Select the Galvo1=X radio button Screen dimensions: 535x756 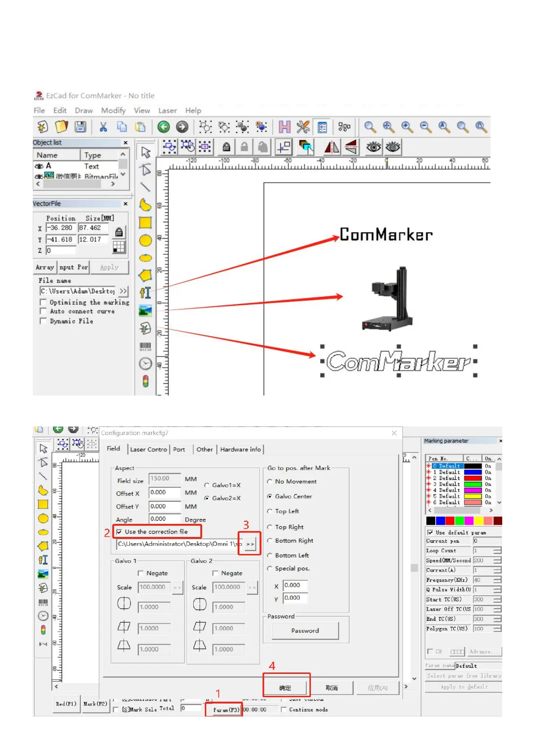(207, 485)
